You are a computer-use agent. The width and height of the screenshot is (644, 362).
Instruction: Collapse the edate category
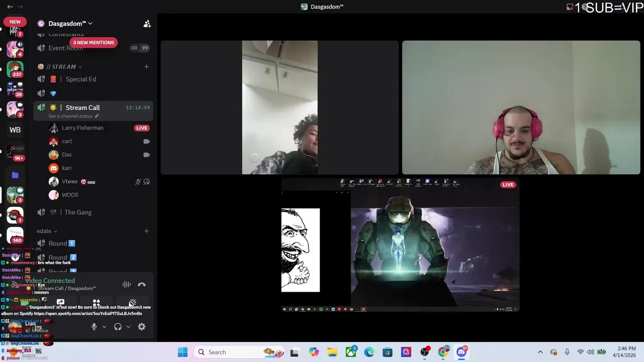pyautogui.click(x=47, y=231)
